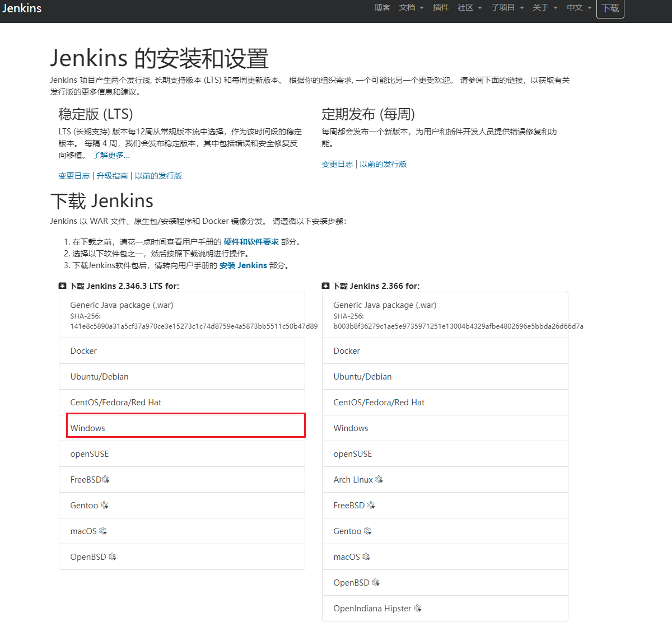This screenshot has height=622, width=672.
Task: Select Docker in the 2.366 download list
Action: click(x=445, y=351)
